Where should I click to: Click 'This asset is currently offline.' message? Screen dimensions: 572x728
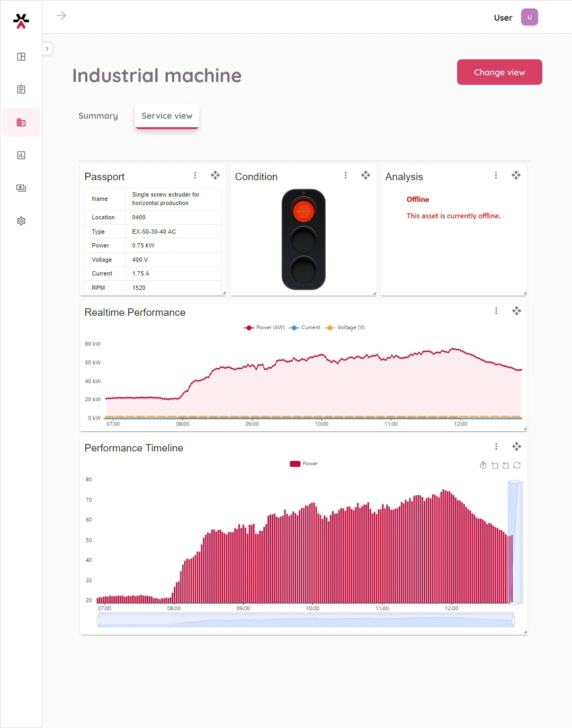[453, 216]
